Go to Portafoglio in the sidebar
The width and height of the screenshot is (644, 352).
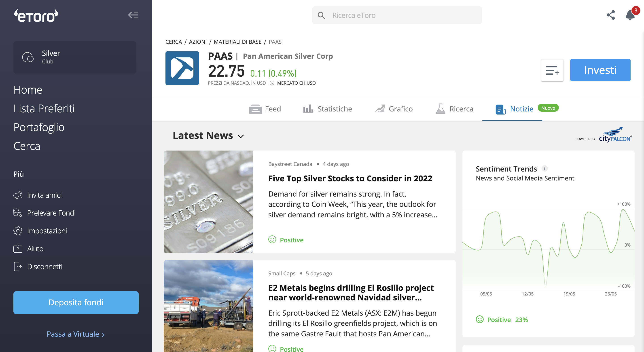click(x=39, y=127)
